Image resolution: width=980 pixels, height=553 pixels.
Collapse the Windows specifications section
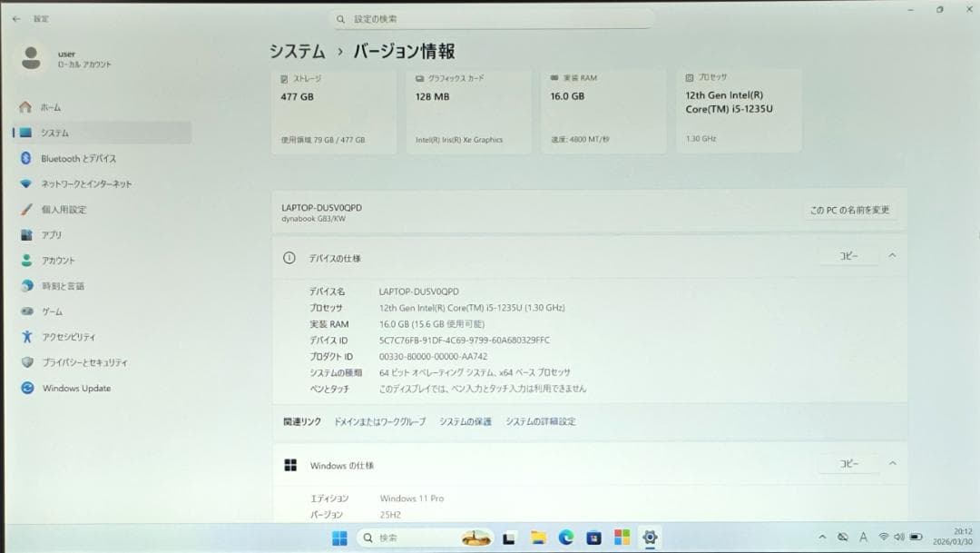pos(893,463)
